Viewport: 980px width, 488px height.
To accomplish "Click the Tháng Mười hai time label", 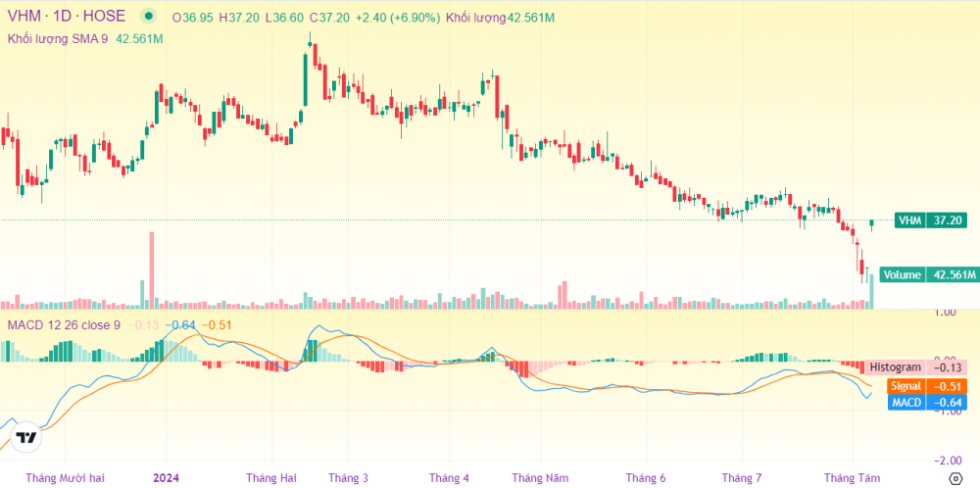I will (65, 478).
